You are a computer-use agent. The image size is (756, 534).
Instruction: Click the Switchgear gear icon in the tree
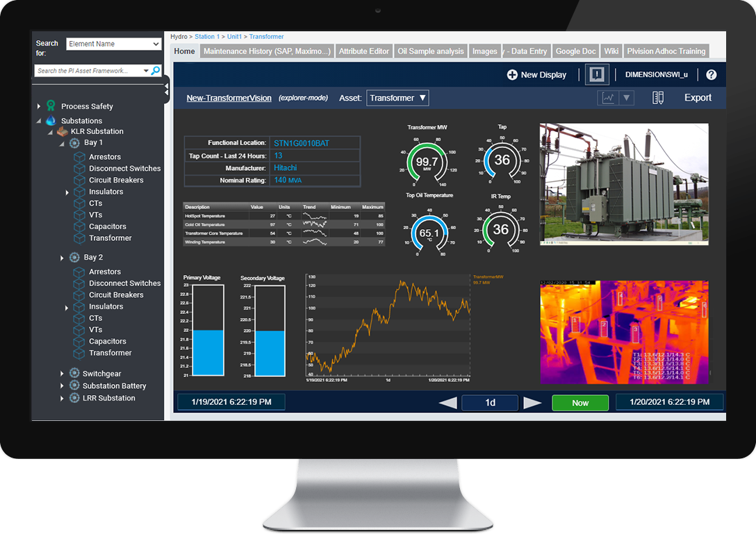pos(74,373)
